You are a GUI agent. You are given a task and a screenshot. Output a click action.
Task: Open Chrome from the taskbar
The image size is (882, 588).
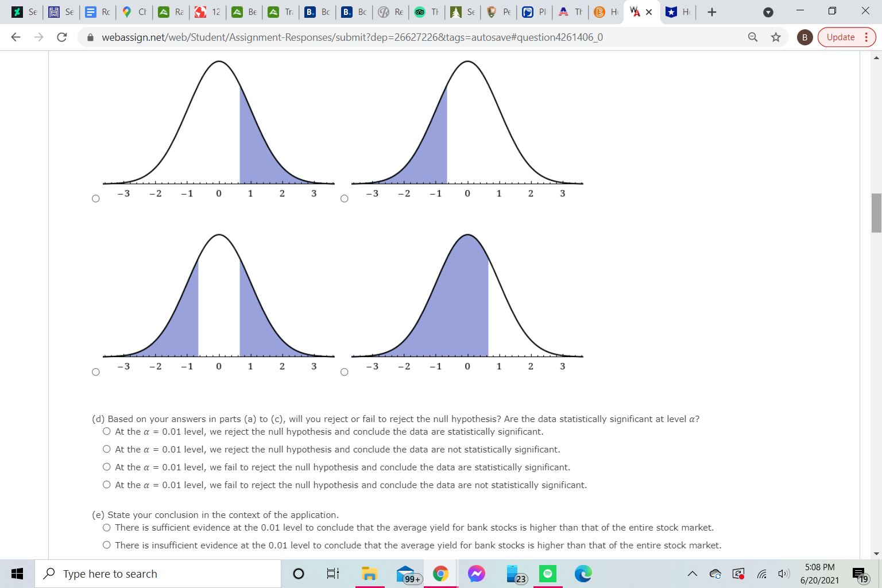[x=440, y=573]
